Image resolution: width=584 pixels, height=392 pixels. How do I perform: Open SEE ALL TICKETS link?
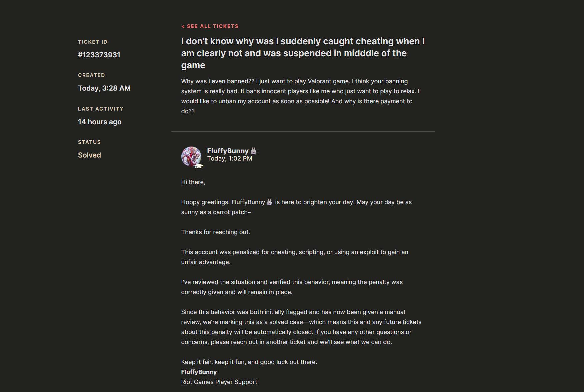210,26
